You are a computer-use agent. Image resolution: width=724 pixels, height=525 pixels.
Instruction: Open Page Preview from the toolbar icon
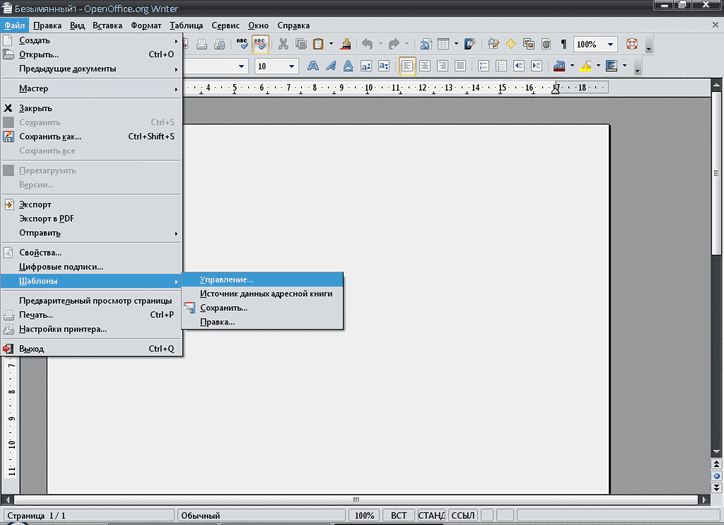[220, 44]
